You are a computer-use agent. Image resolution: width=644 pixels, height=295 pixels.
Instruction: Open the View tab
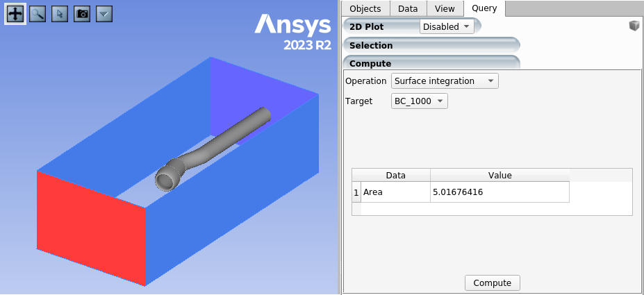445,8
